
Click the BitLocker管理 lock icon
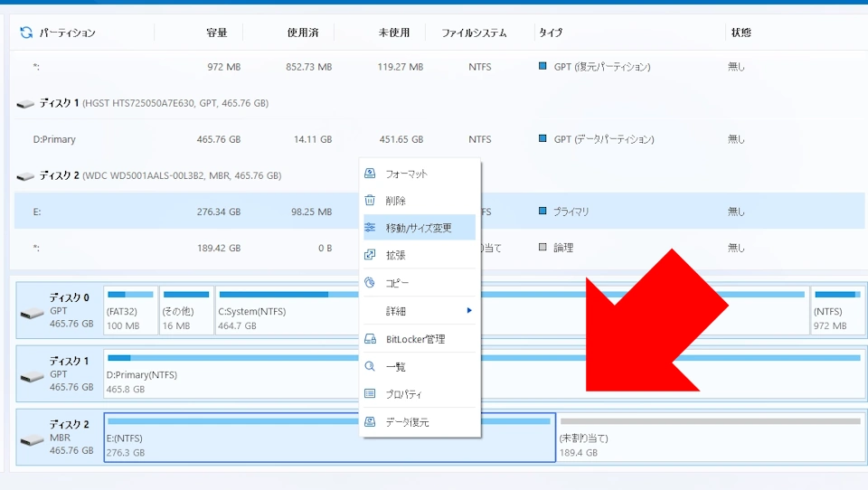(x=370, y=339)
